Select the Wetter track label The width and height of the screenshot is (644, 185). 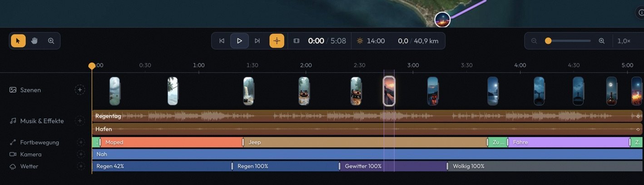pos(29,166)
